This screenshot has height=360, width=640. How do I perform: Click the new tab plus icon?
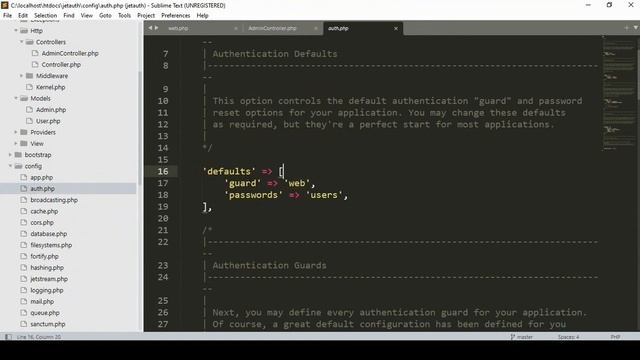[627, 28]
